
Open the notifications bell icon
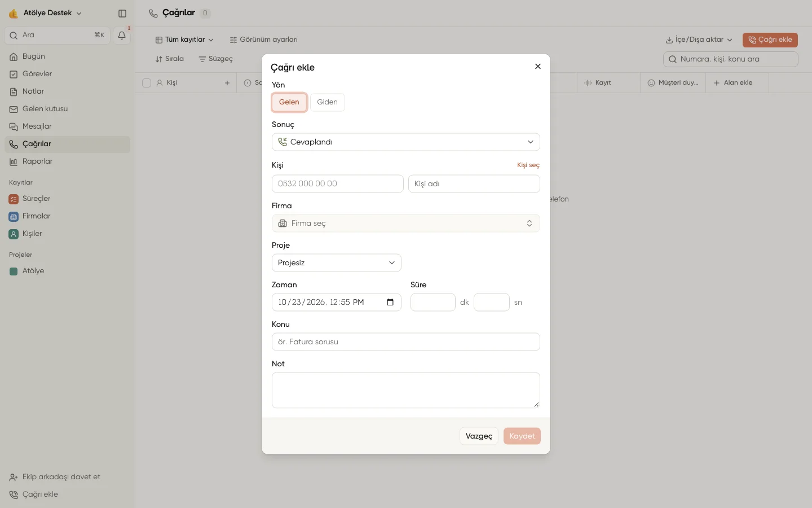(x=122, y=36)
